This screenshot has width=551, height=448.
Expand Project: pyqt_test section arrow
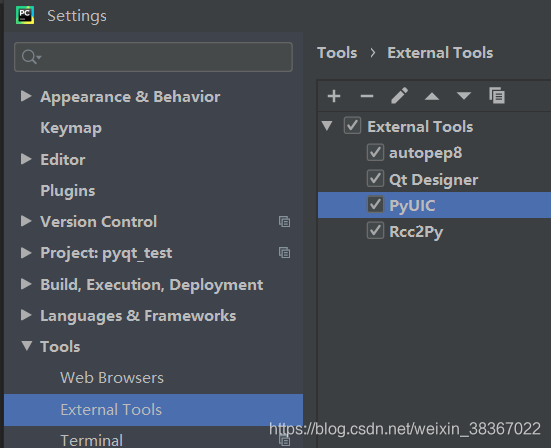[26, 253]
